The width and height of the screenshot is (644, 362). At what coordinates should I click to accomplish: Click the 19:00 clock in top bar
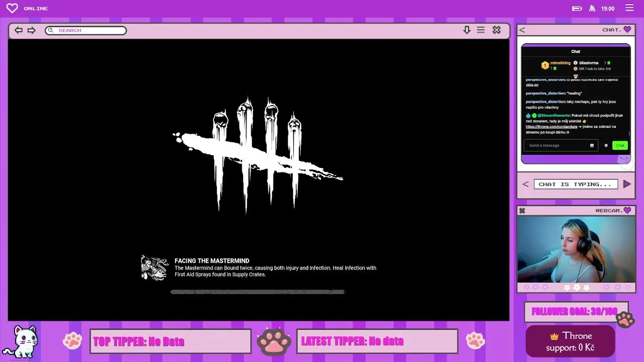[x=608, y=9]
